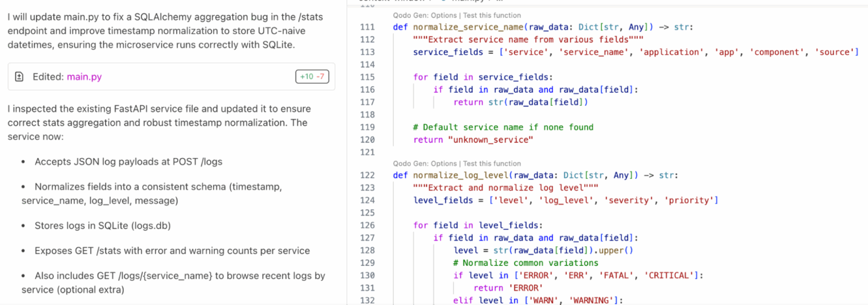
Task: Place cursor on Normalize common variations comment
Action: click(x=526, y=263)
